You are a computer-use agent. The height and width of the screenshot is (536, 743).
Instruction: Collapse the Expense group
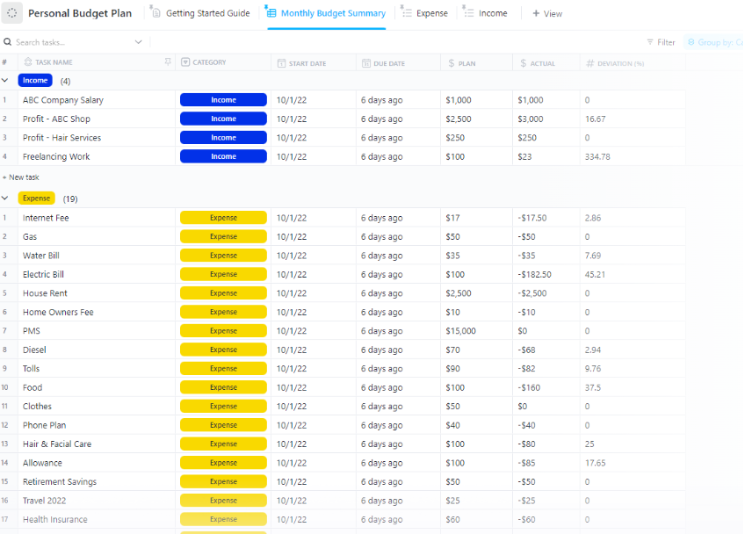tap(6, 199)
